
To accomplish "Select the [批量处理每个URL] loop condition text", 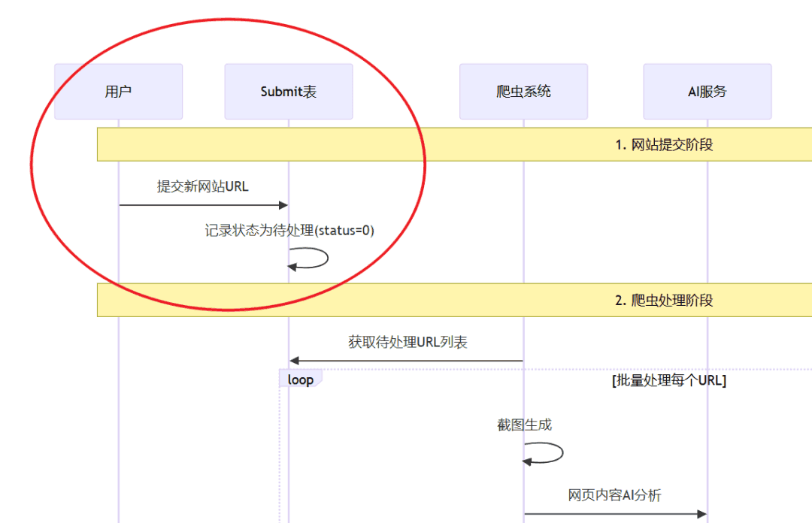I will point(669,380).
